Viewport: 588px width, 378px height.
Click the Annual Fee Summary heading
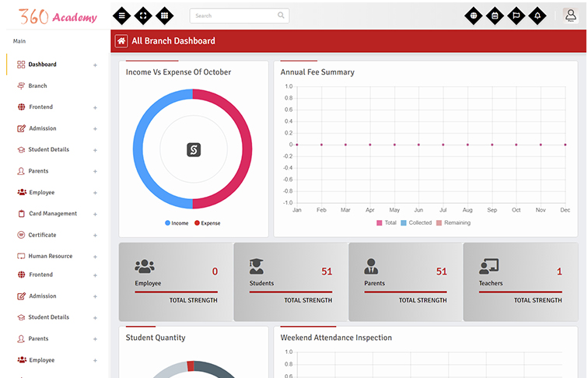317,72
